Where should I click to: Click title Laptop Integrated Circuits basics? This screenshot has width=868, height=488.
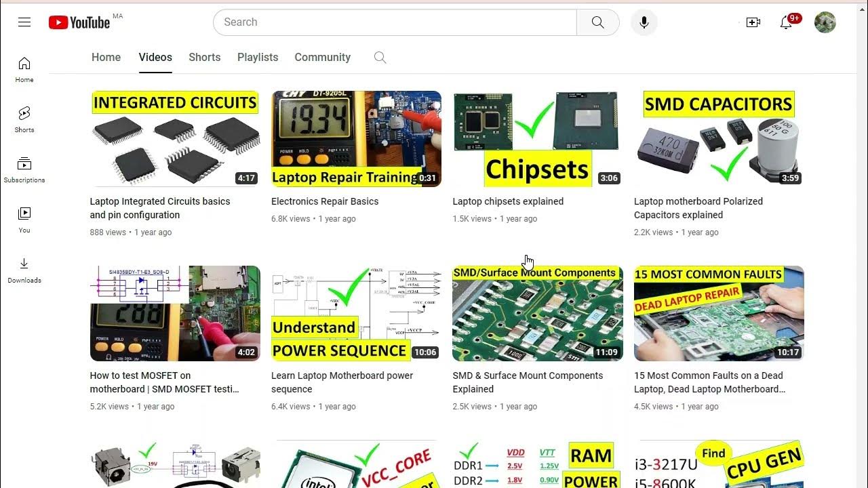point(160,208)
